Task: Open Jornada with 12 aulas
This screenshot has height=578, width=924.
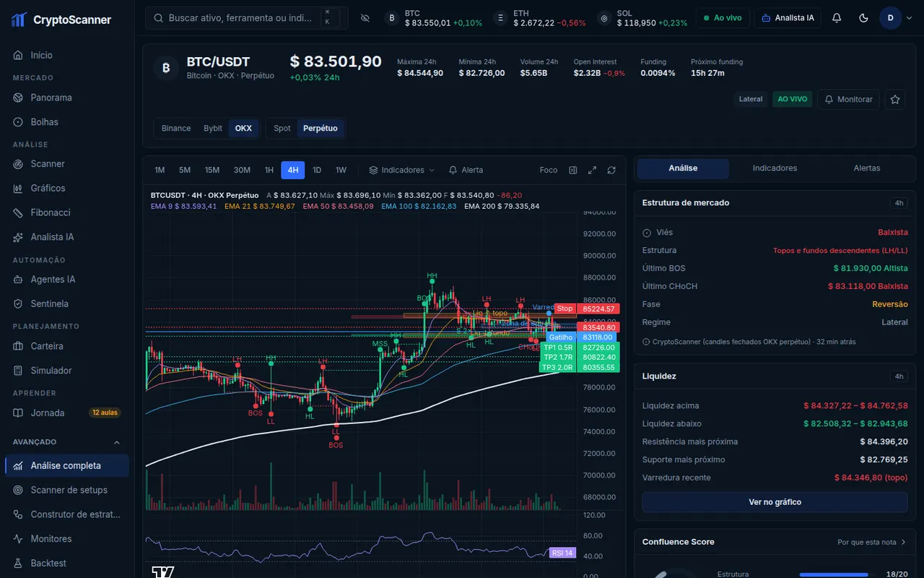Action: pyautogui.click(x=66, y=413)
